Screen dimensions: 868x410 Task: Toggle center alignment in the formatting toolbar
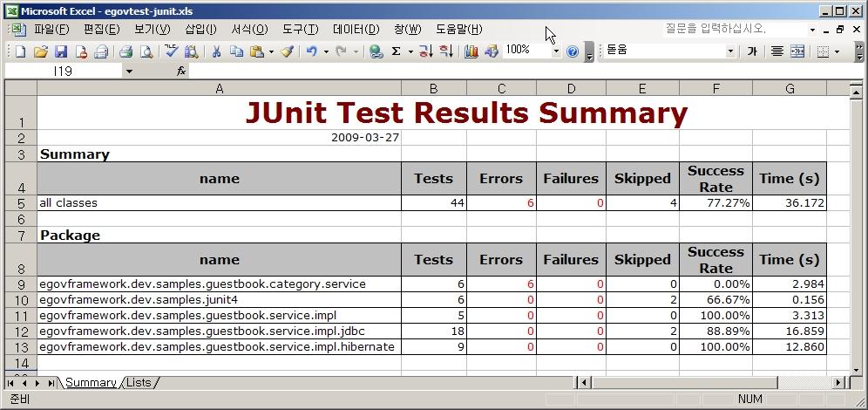(776, 51)
